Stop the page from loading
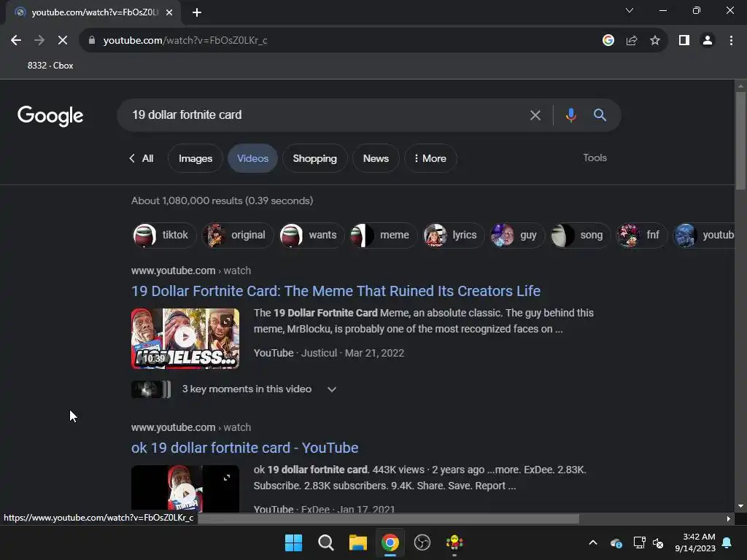 63,41
